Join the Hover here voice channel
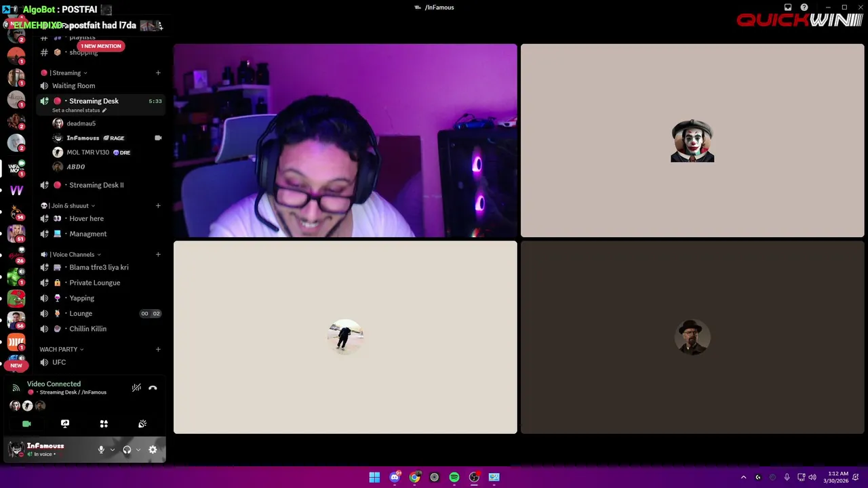The image size is (868, 488). pos(100,218)
